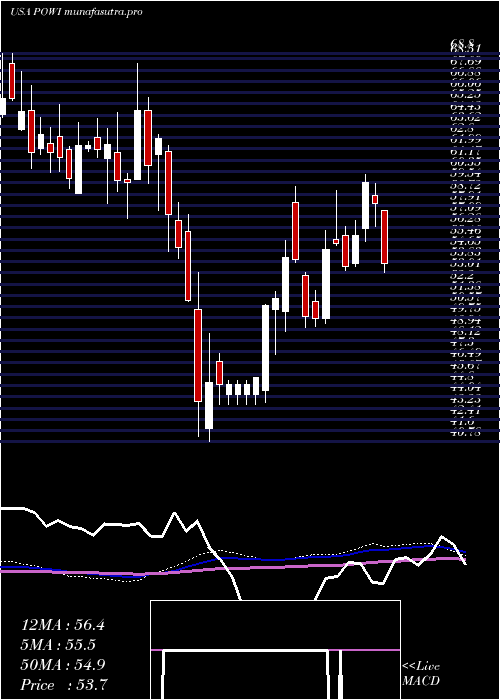500x700 pixels.
Task: Click the '5MA : 55.5' readout
Action: [59, 645]
